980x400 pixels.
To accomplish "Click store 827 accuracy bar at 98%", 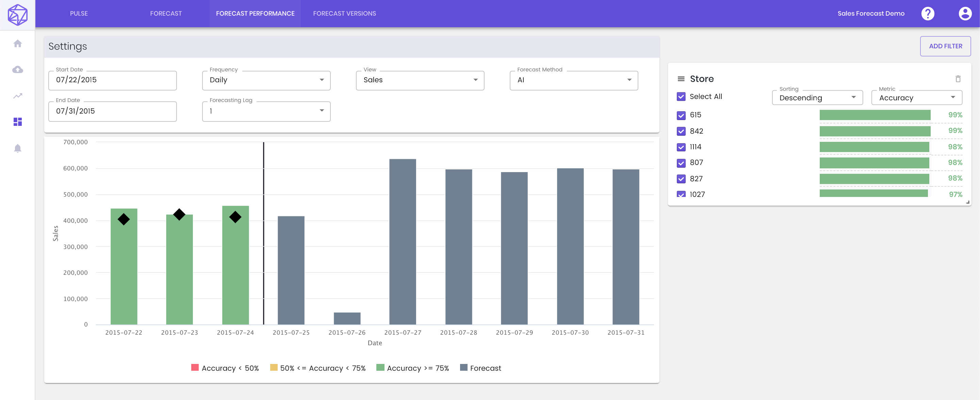I will click(874, 179).
